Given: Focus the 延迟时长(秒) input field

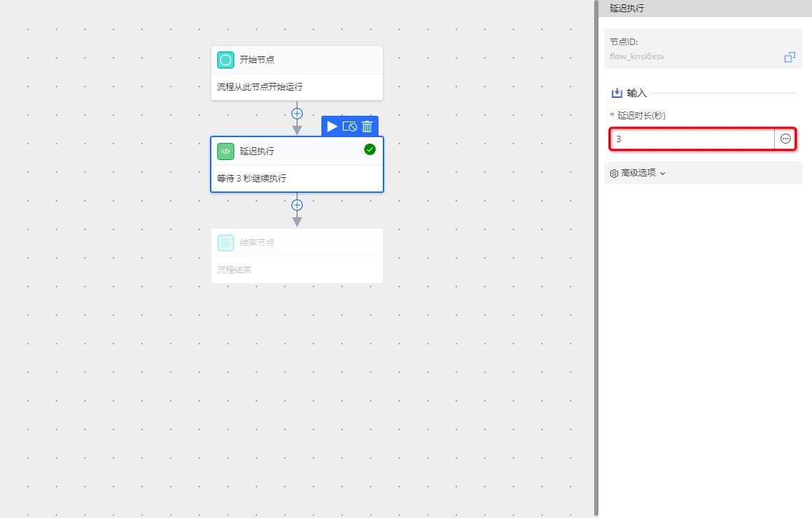Looking at the screenshot, I should pos(692,139).
